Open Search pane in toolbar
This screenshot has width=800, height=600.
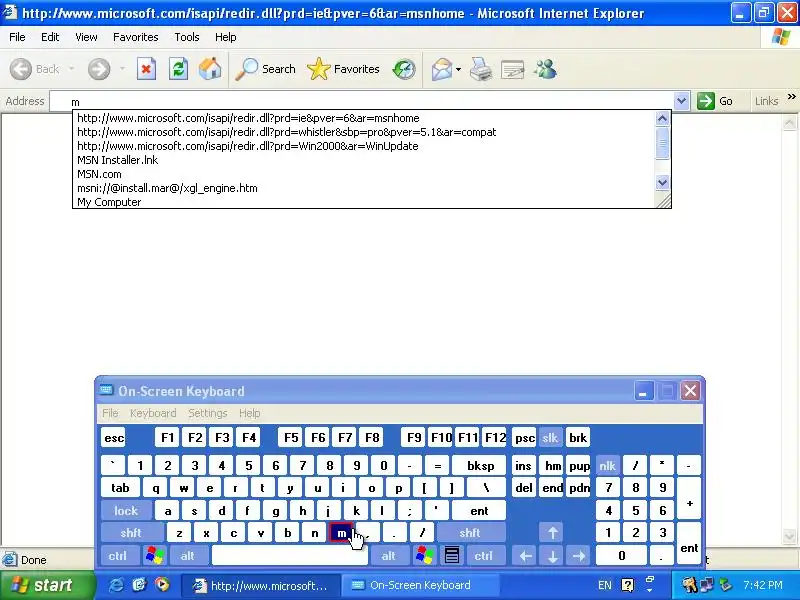(265, 69)
